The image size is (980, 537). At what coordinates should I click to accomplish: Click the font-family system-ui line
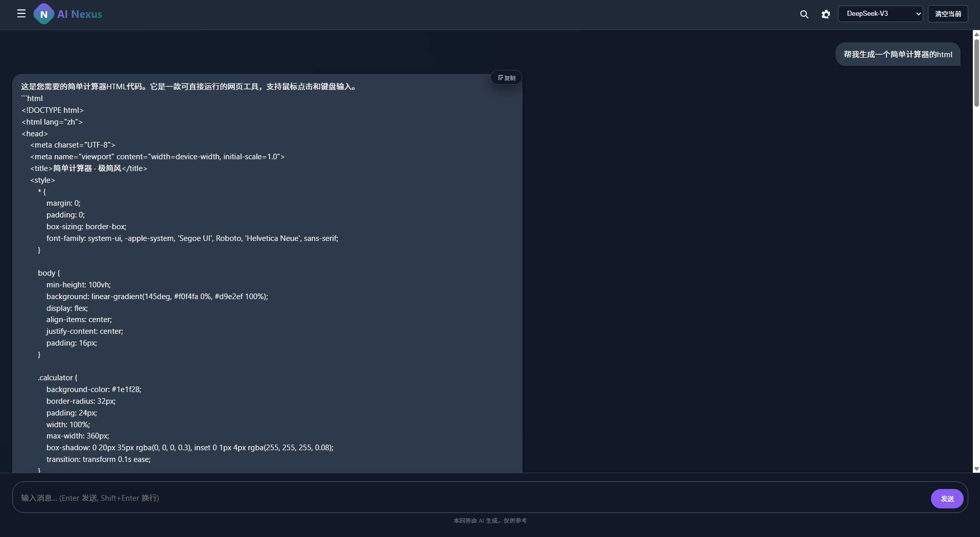(192, 238)
